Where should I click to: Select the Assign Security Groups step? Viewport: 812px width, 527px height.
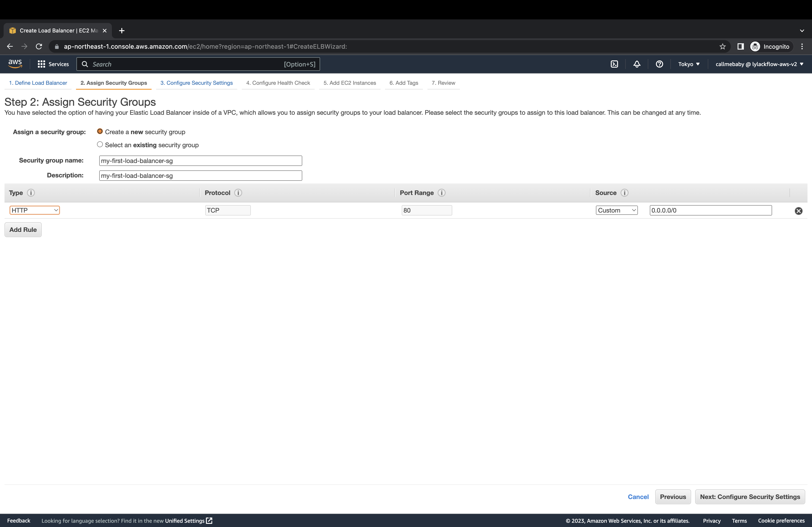pos(114,83)
